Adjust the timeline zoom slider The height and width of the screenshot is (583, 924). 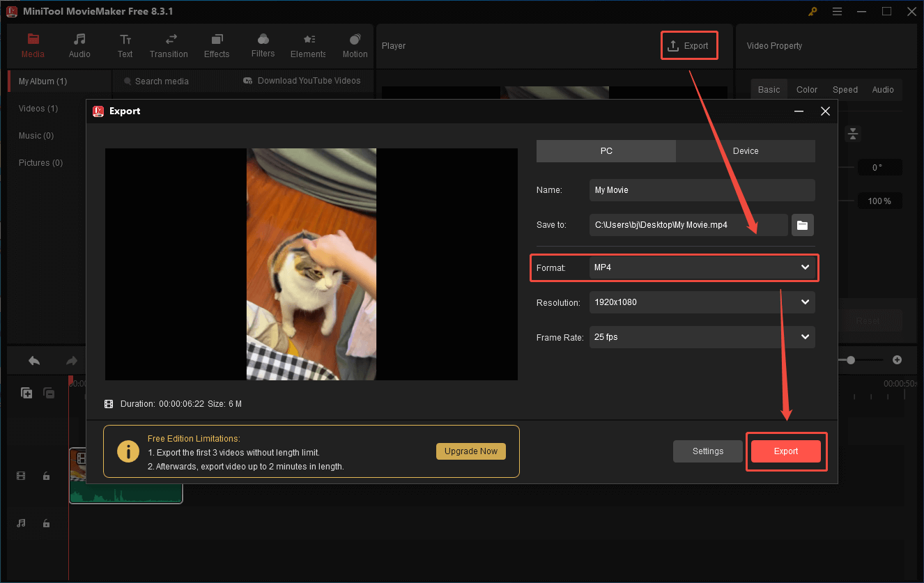click(851, 360)
